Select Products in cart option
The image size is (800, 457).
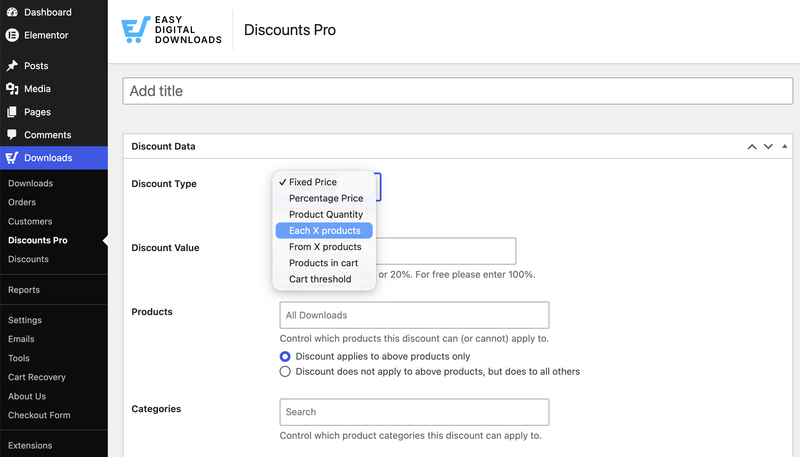tap(324, 263)
